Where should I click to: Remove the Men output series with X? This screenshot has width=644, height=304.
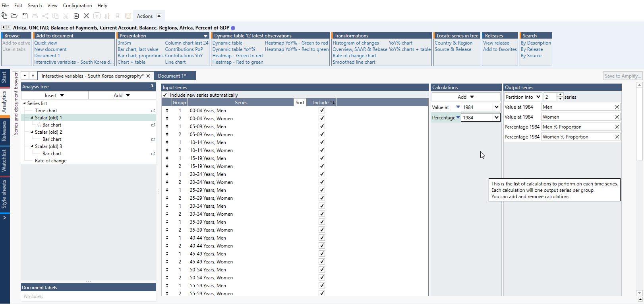point(617,107)
